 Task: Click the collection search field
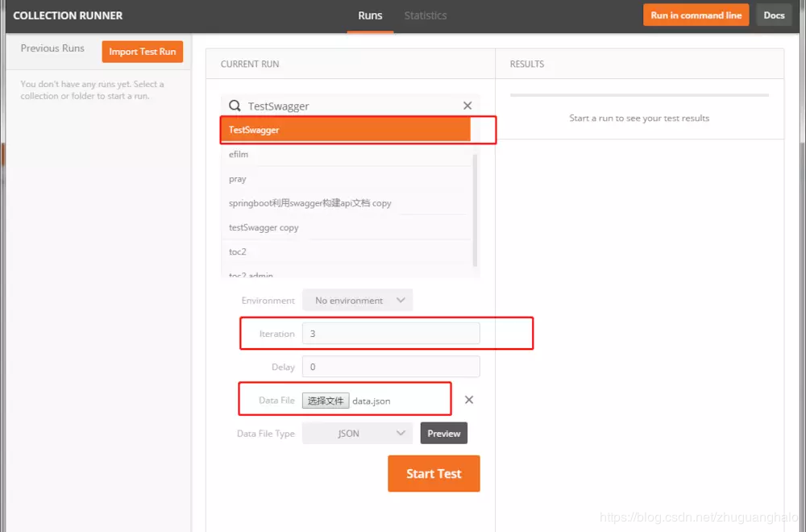352,106
